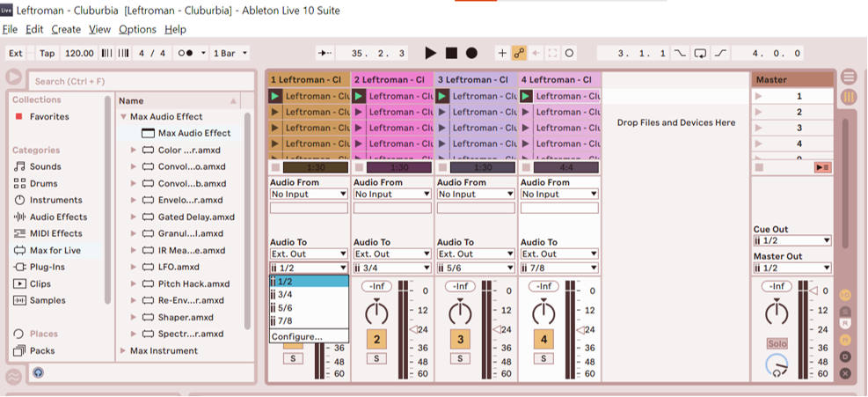This screenshot has width=868, height=397.
Task: Toggle the Ext sync switch
Action: click(16, 53)
